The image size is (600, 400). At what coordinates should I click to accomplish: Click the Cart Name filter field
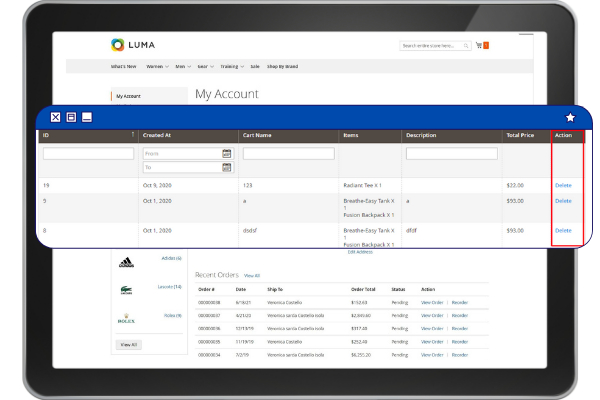pyautogui.click(x=288, y=154)
